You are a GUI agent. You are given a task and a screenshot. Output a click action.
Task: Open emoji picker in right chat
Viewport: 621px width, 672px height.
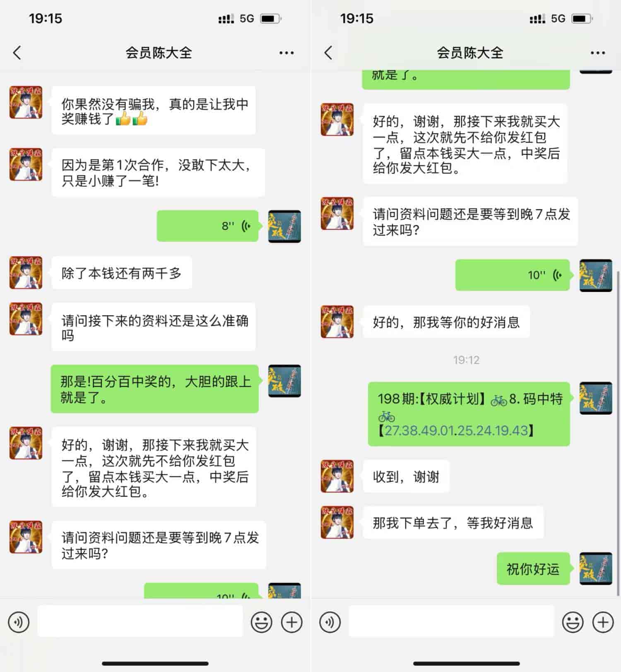(573, 622)
